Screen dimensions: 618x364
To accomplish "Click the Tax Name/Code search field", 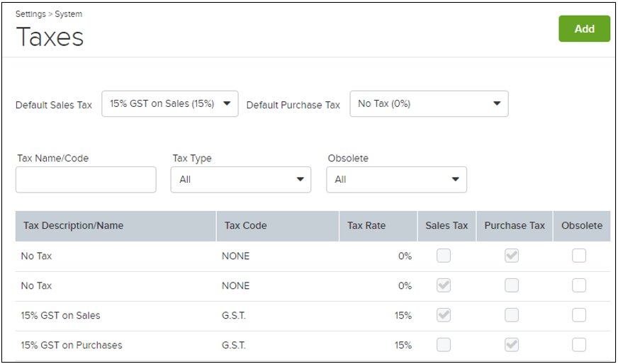I will tap(86, 180).
